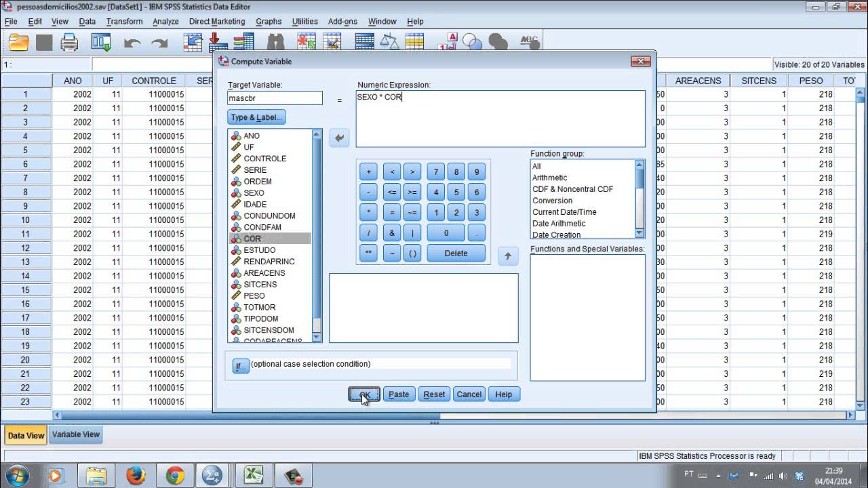Click the Use variable sets circles icon
Viewport: 868px width, 488px height.
[472, 42]
